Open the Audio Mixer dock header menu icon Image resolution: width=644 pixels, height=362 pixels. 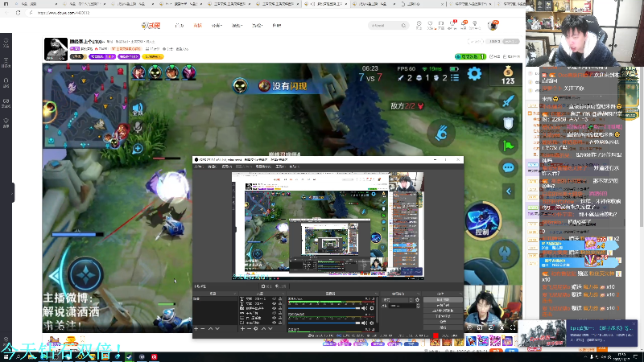coord(376,294)
